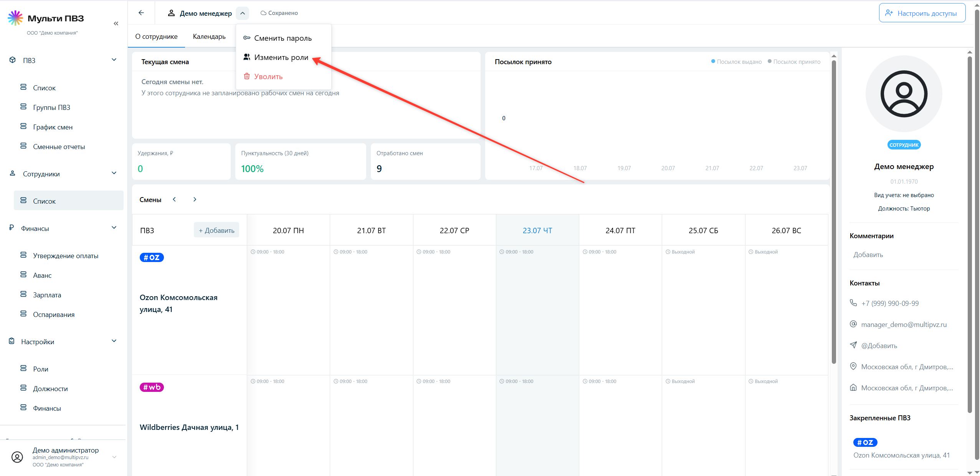This screenshot has width=980, height=476.
Task: Click the list icon beside Группы ПВЗ
Action: click(23, 107)
